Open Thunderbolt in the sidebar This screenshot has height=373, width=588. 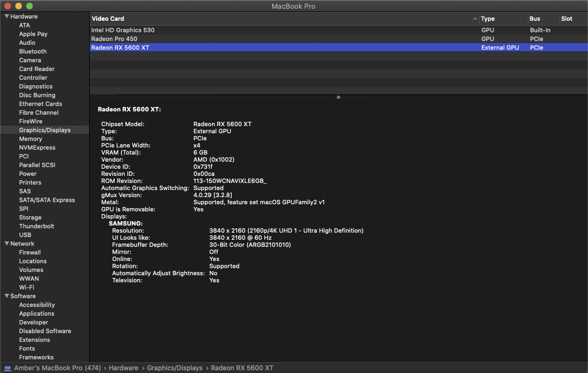pos(37,226)
